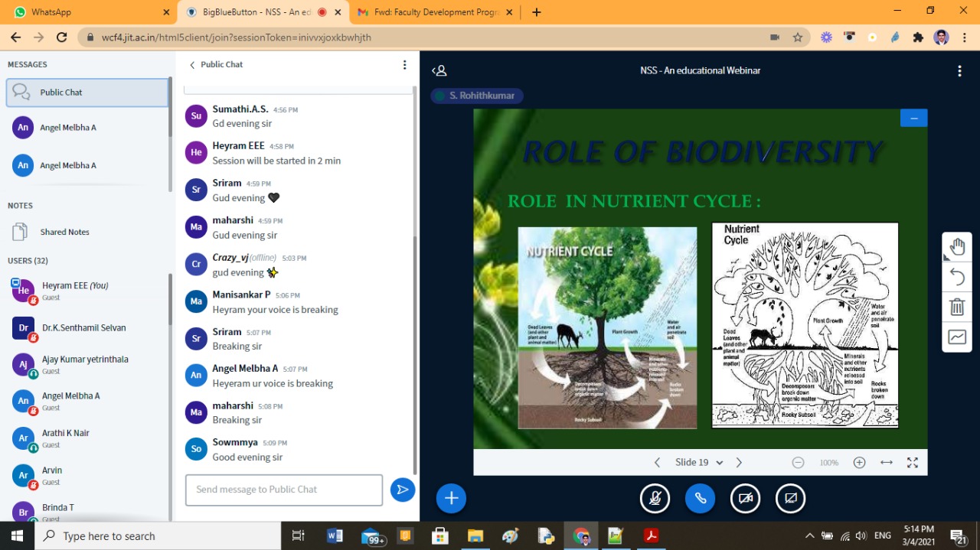The image size is (980, 550).
Task: Clear annotations with trash icon
Action: [956, 306]
